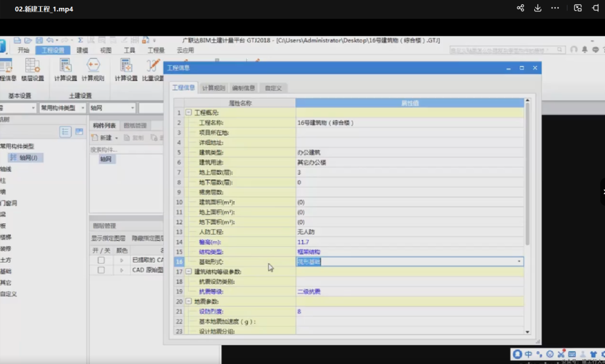605x364 pixels.
Task: Click the New file icon in quick access toolbar
Action: (x=17, y=40)
